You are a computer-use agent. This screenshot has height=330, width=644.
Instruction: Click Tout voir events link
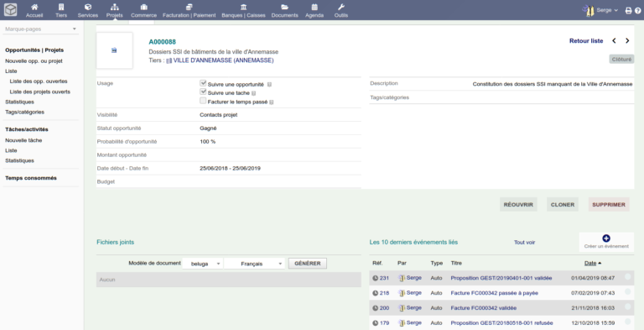click(x=524, y=243)
